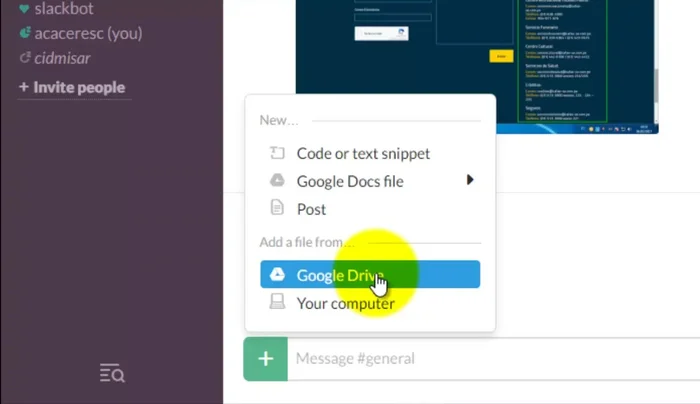Click the laptop icon beside Your computer
The width and height of the screenshot is (700, 404).
[278, 303]
